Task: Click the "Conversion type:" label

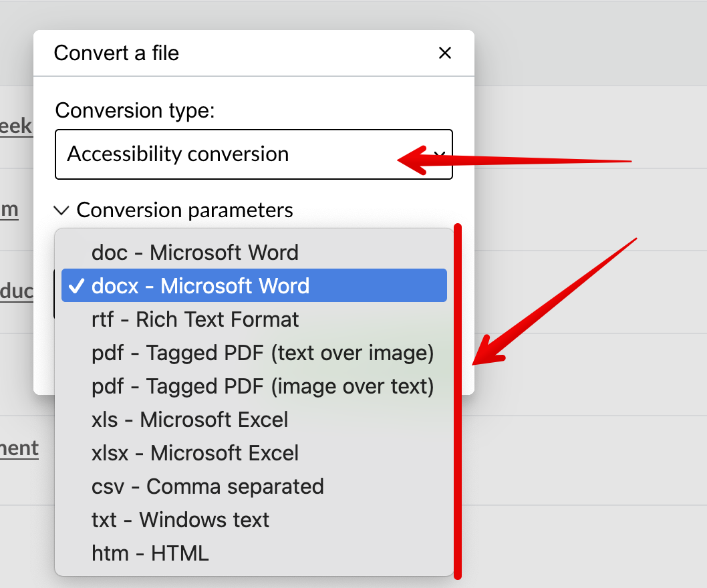Action: click(x=135, y=110)
